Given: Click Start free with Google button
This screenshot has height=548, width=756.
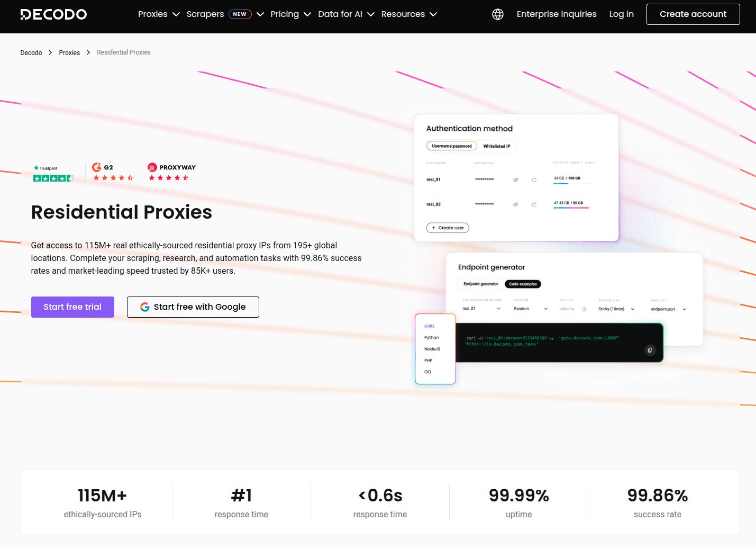Looking at the screenshot, I should [x=193, y=307].
